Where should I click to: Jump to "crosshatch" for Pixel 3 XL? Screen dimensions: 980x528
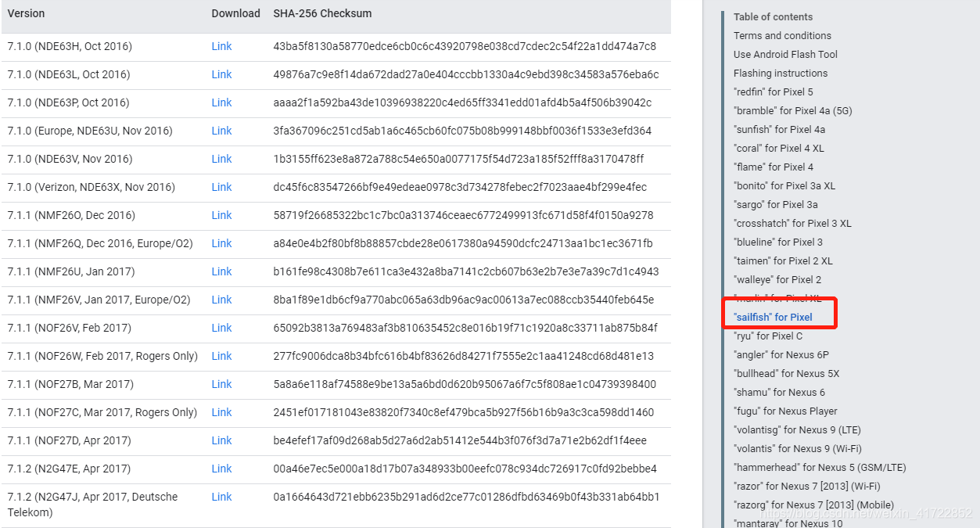792,223
